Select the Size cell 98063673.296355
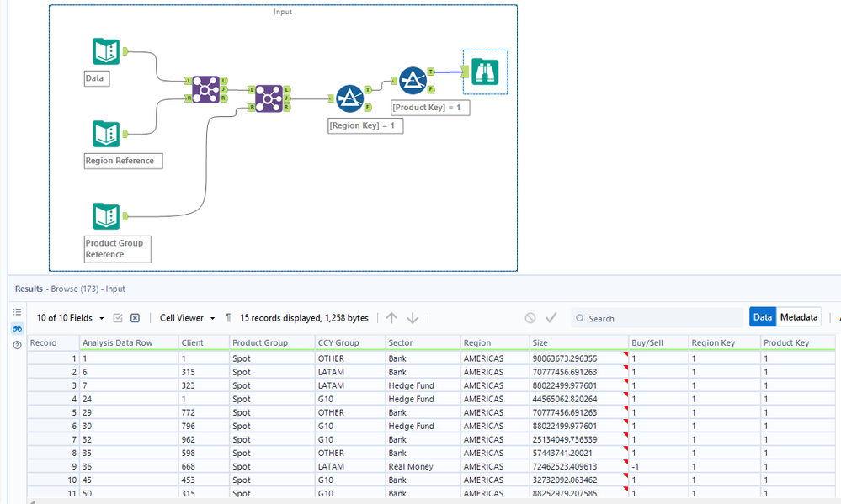Screen dimensions: 841x504 point(578,358)
